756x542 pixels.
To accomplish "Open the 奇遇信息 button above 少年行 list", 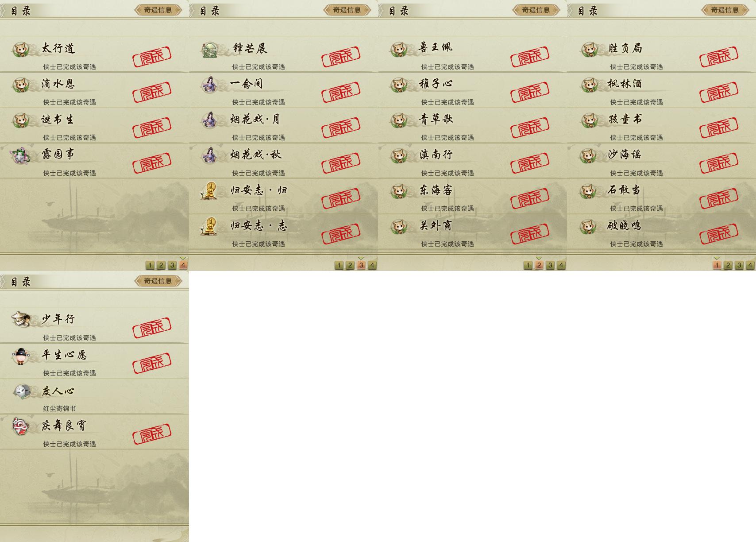I will (158, 281).
